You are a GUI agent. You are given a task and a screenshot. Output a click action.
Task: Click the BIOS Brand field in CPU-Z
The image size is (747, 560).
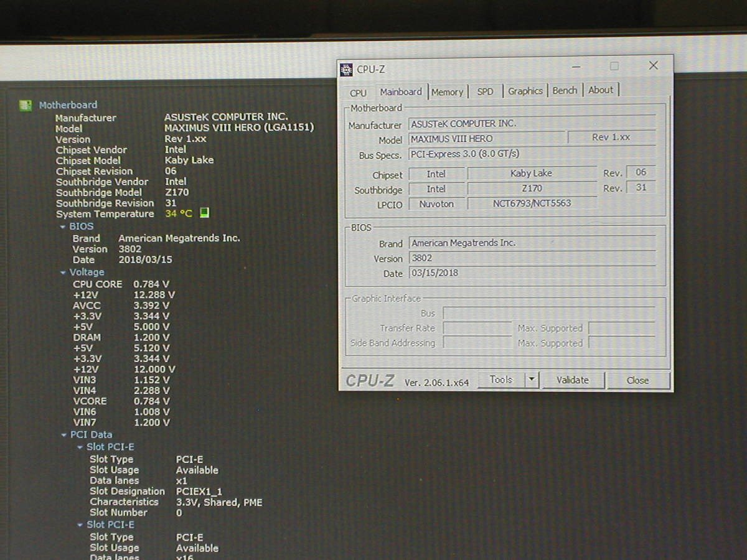(532, 243)
